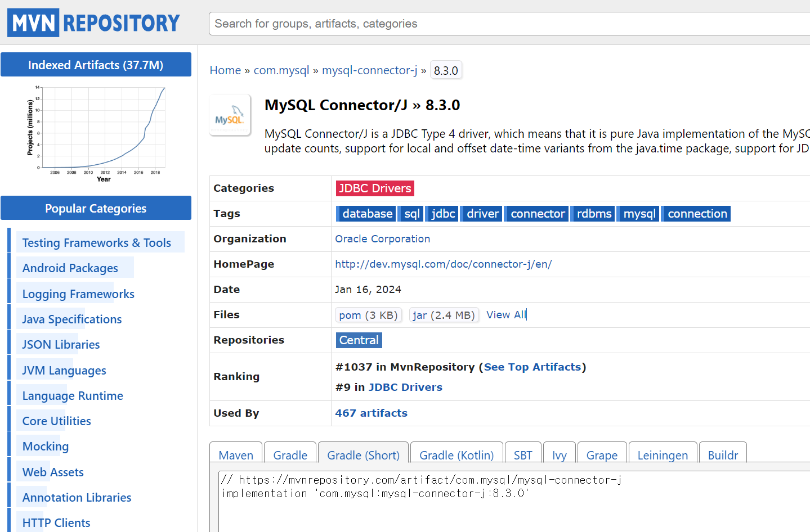Open Testing Frameworks & Tools category
The image size is (810, 532).
tap(97, 243)
